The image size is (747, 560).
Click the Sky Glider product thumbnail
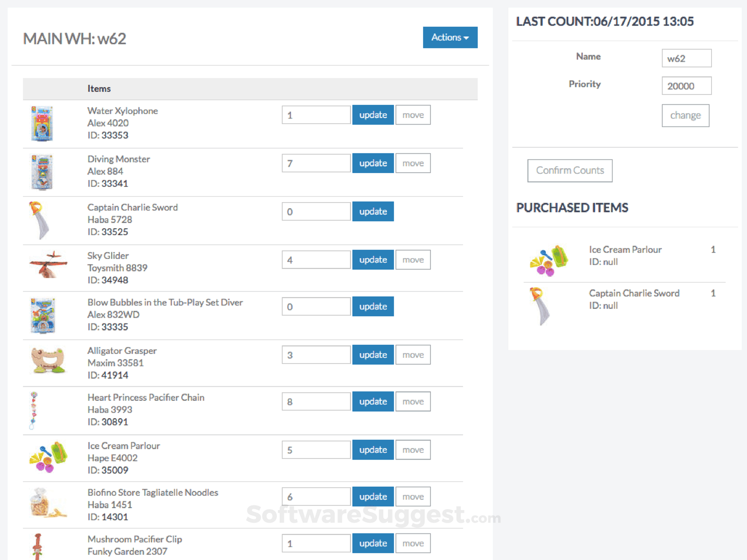[48, 265]
